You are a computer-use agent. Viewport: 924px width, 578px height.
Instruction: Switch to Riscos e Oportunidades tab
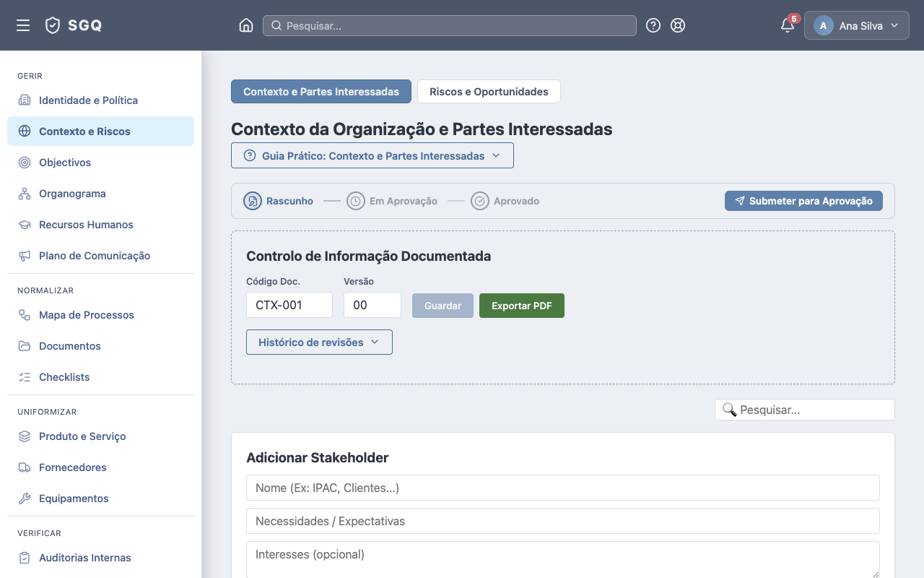[489, 92]
